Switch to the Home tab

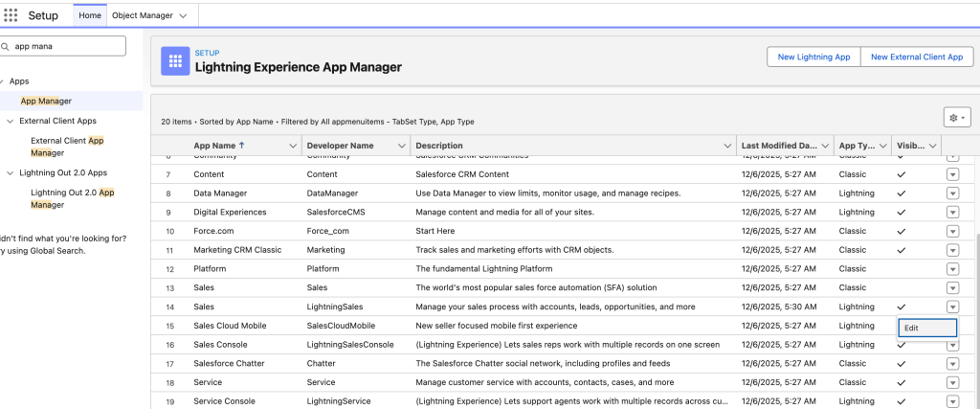(x=90, y=15)
